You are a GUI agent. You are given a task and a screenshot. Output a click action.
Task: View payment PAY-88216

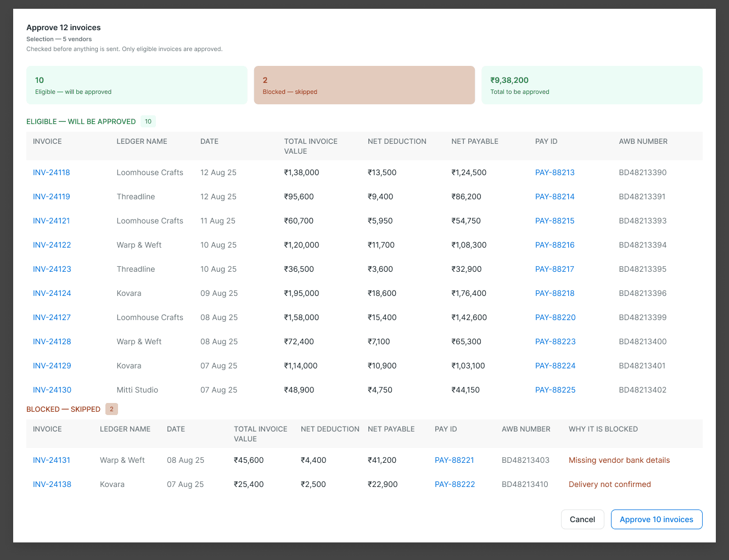point(555,245)
